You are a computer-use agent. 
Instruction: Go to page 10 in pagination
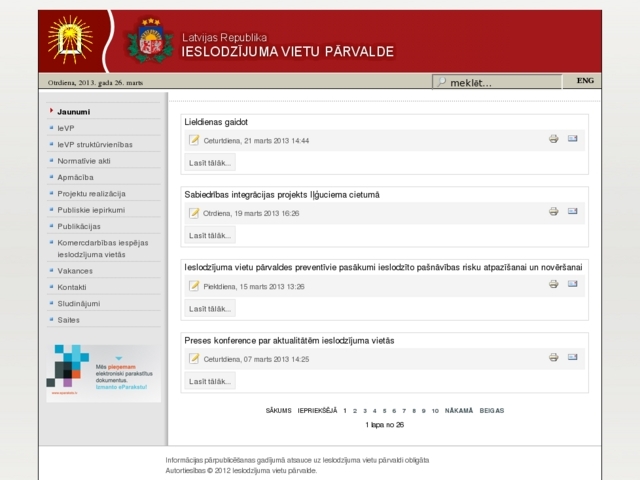(435, 411)
